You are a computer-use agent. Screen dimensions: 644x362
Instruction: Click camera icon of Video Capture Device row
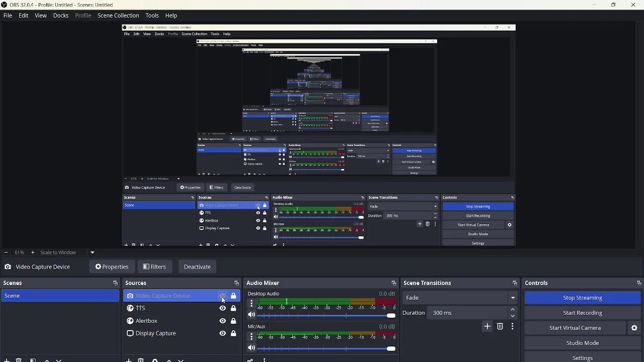coord(130,296)
